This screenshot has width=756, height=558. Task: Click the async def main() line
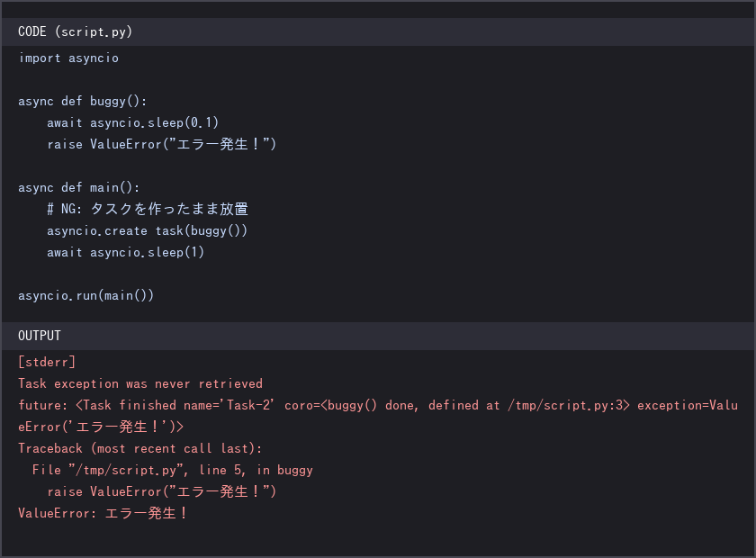coord(78,187)
